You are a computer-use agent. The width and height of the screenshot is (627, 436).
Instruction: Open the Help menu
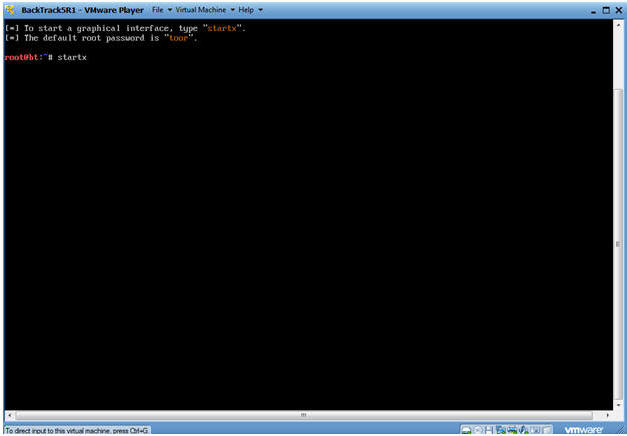pos(250,10)
